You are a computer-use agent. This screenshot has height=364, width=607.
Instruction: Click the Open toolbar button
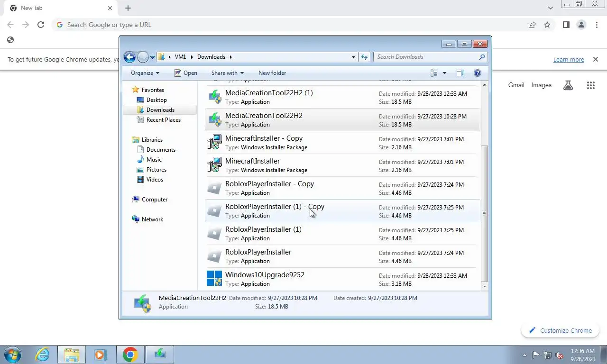click(x=185, y=73)
